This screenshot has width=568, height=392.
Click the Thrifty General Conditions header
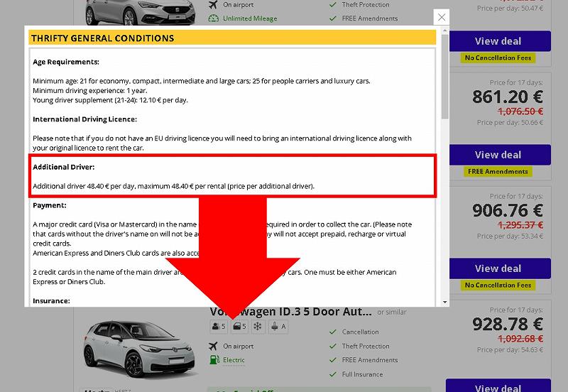point(232,38)
